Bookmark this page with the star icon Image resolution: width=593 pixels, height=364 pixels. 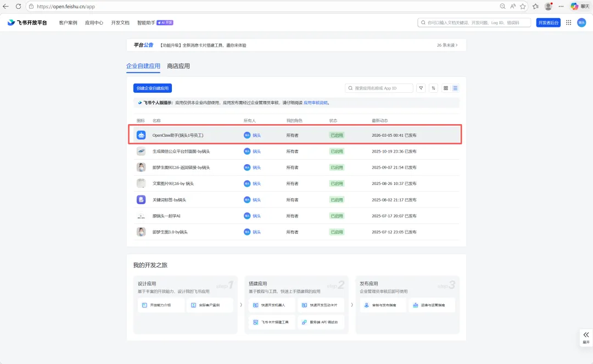(x=523, y=7)
